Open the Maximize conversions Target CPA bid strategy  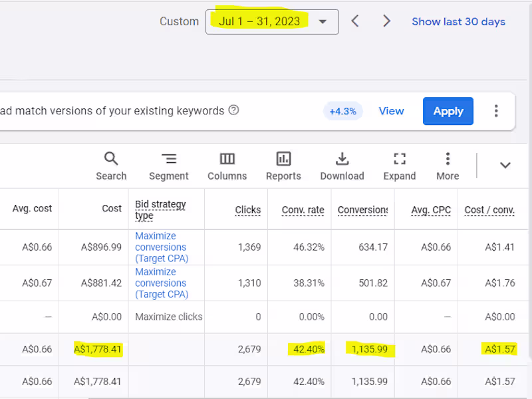tap(160, 247)
